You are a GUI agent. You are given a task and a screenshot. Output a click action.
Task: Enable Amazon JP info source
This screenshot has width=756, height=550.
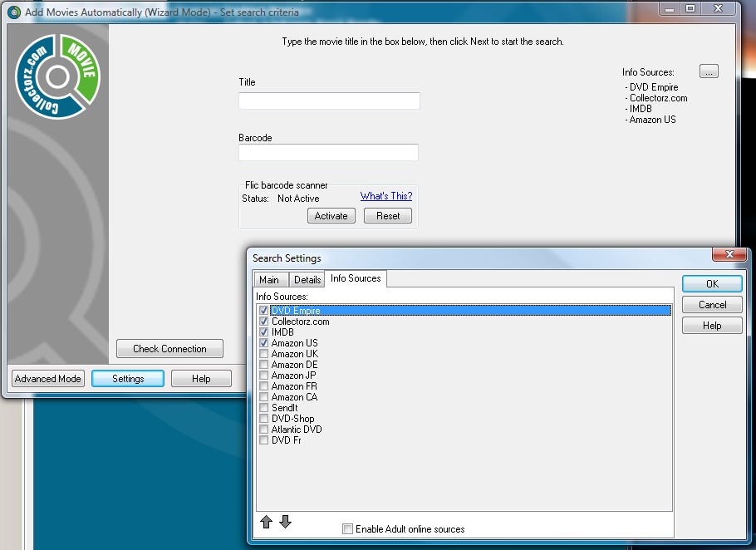(263, 375)
